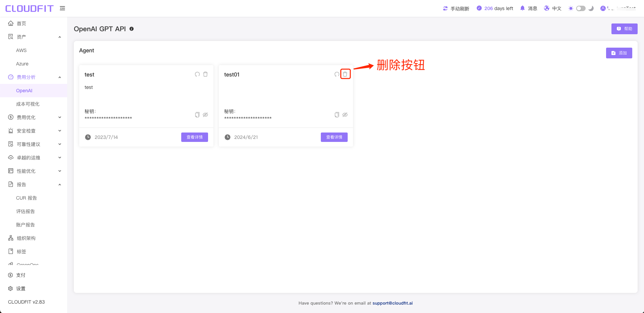Viewport: 644px width, 313px height.
Task: Click the 支付 payment icon
Action: pos(10,275)
